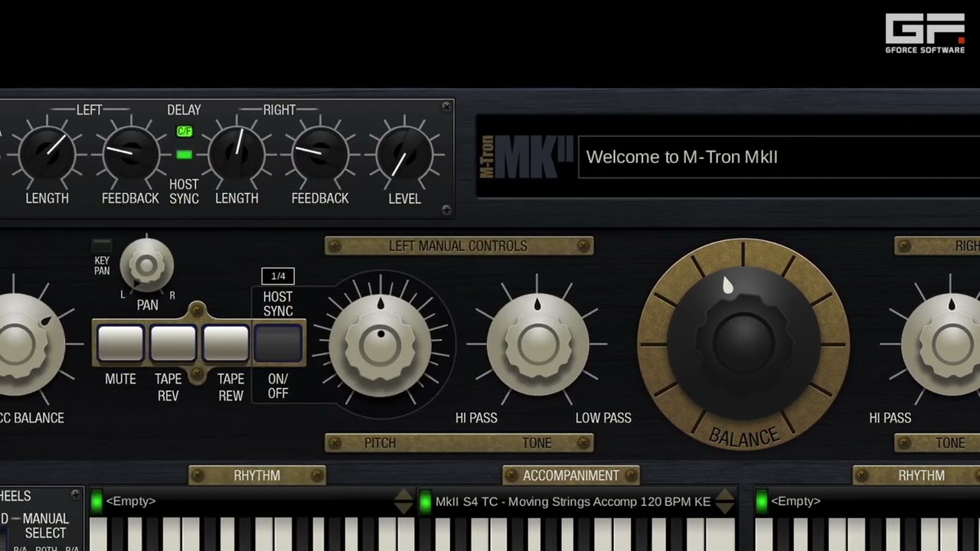
Task: Open the MkII S4 TC Moving Strings slot
Action: 573,501
